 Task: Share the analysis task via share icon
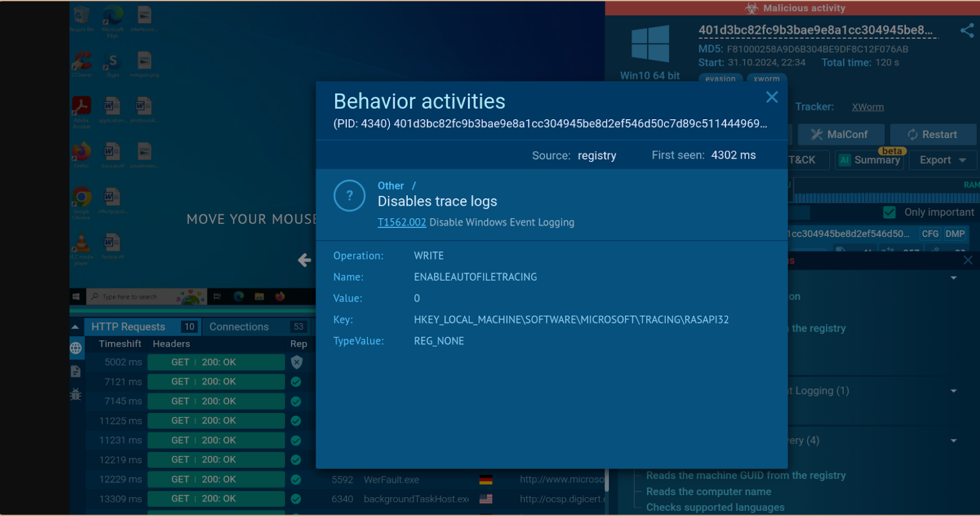[967, 31]
